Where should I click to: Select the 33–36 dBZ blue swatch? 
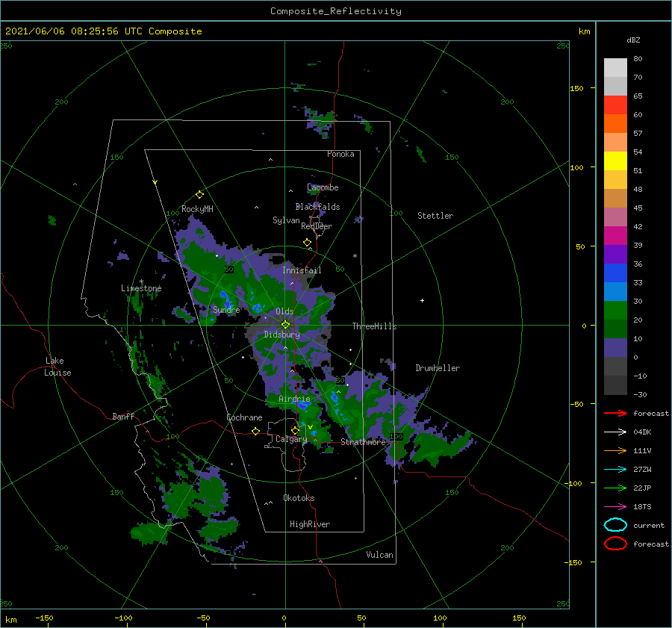pyautogui.click(x=615, y=273)
